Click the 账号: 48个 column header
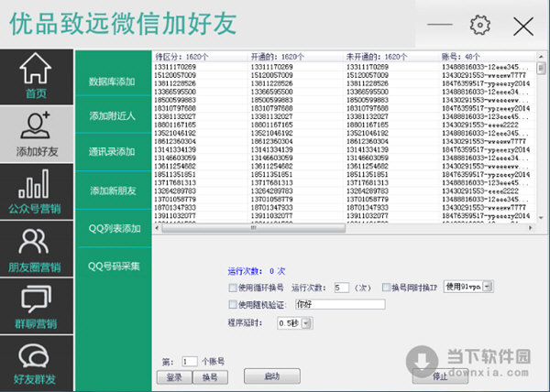The height and width of the screenshot is (392, 550). coord(488,57)
